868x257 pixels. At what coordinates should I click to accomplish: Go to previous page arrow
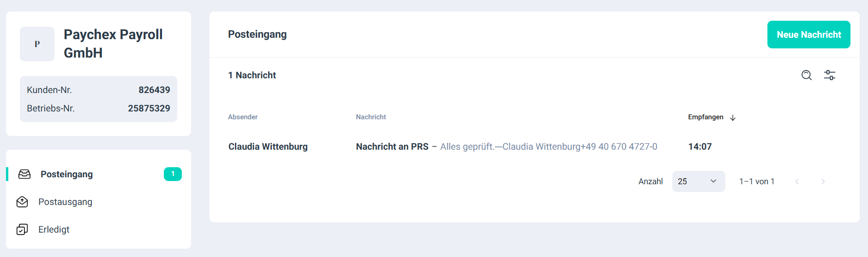pyautogui.click(x=797, y=181)
